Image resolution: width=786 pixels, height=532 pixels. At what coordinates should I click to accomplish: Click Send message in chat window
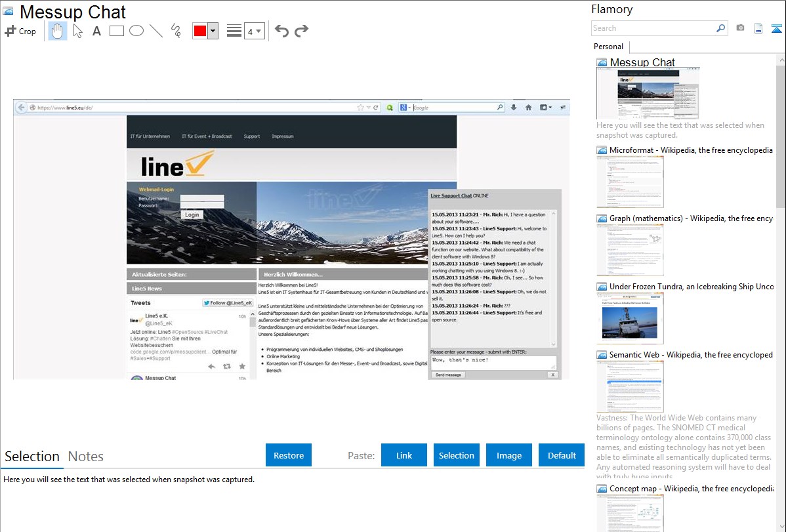click(448, 375)
